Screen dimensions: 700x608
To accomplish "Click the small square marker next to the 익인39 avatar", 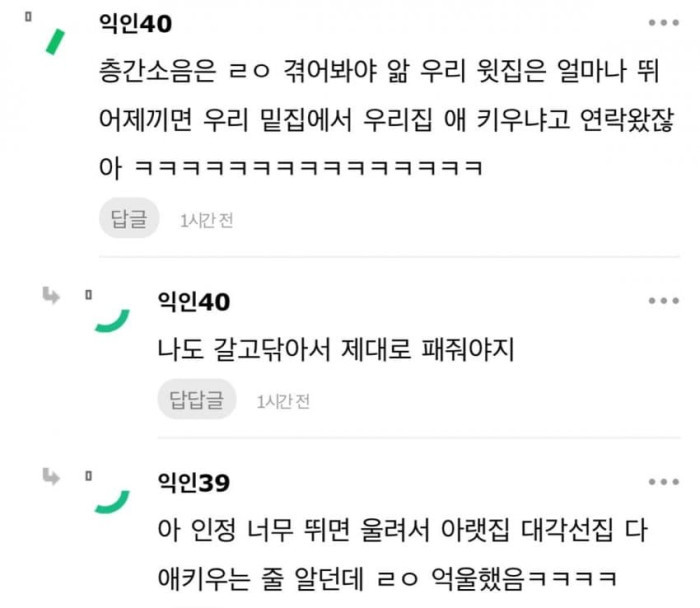I will (88, 476).
